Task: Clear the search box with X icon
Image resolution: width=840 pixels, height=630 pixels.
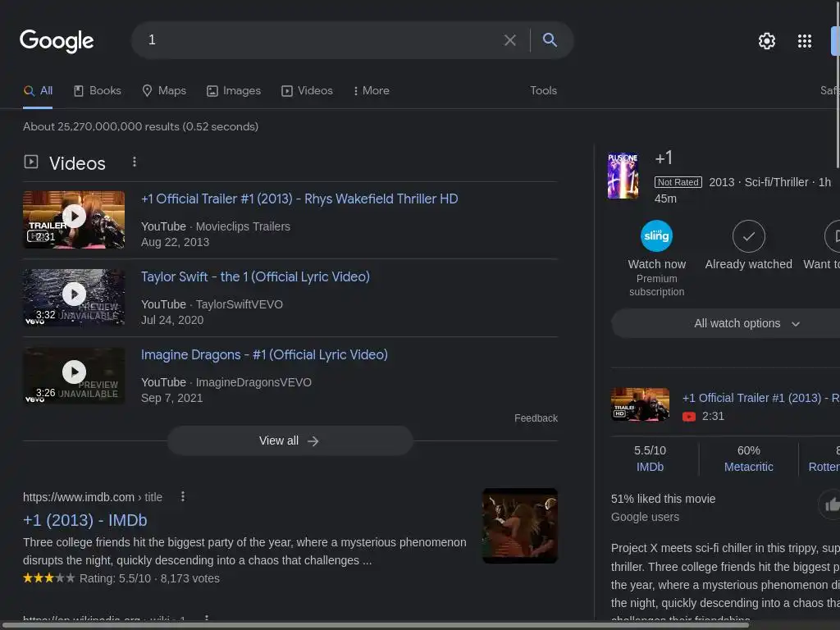Action: tap(510, 40)
